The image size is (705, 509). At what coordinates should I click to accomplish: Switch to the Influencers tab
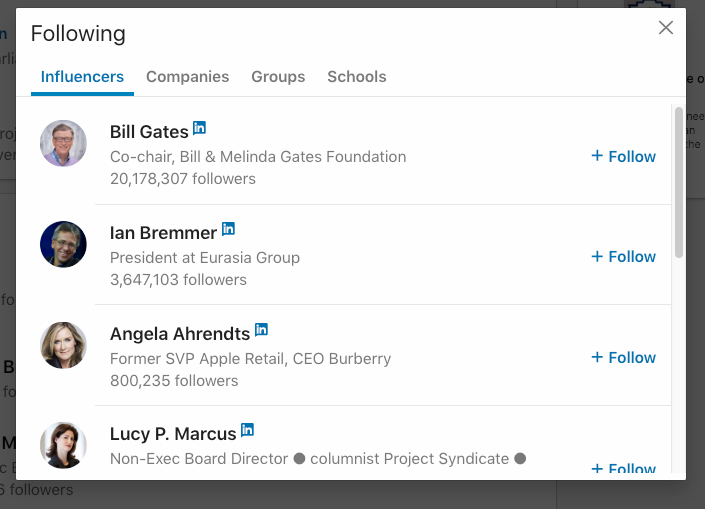82,76
